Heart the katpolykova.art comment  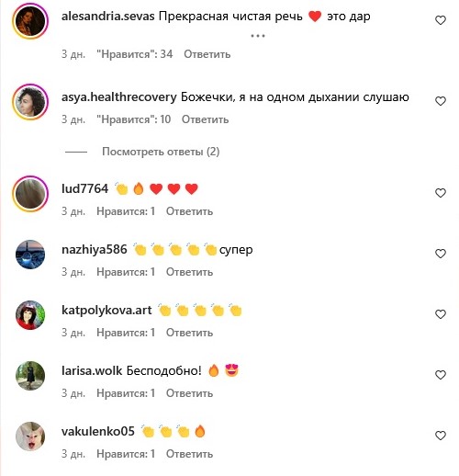click(441, 314)
